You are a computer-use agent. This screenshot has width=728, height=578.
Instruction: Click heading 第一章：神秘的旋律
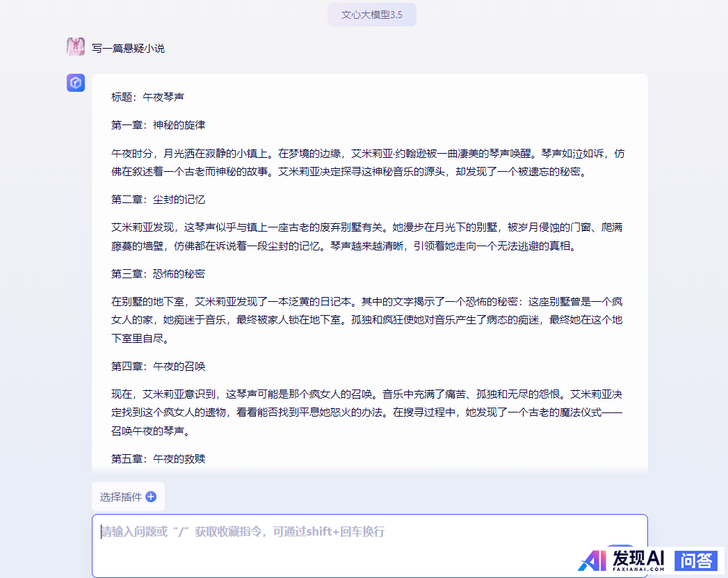pos(158,125)
